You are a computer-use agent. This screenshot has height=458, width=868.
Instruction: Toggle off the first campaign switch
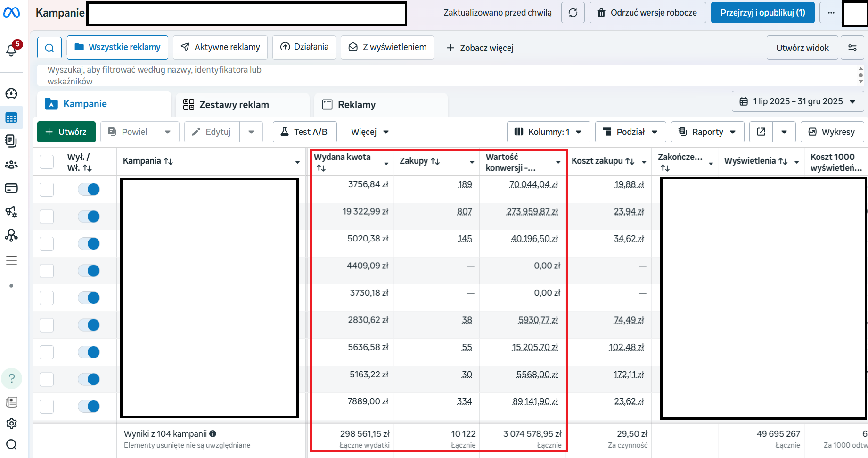[x=89, y=189]
